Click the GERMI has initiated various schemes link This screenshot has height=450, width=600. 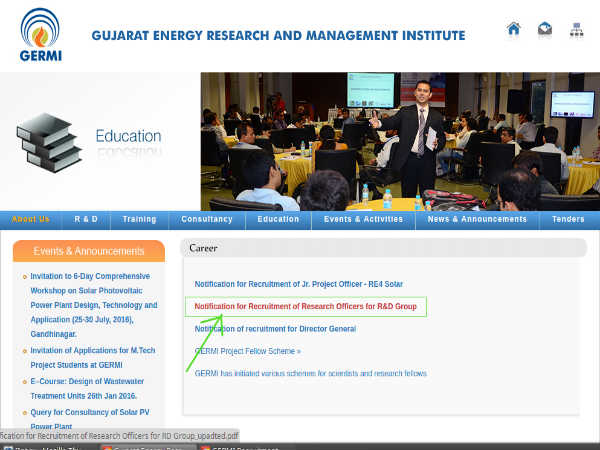tap(310, 373)
